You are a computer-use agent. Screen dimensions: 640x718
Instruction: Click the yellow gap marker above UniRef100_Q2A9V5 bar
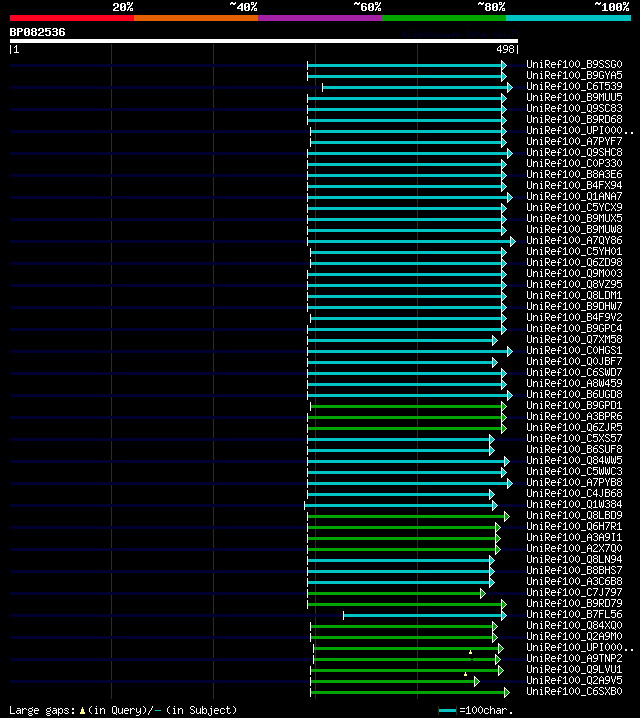(465, 674)
